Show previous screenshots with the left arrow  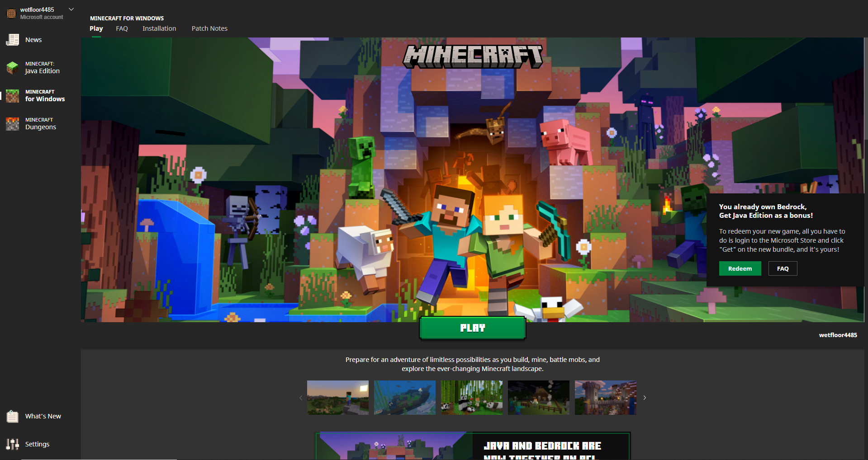[301, 398]
